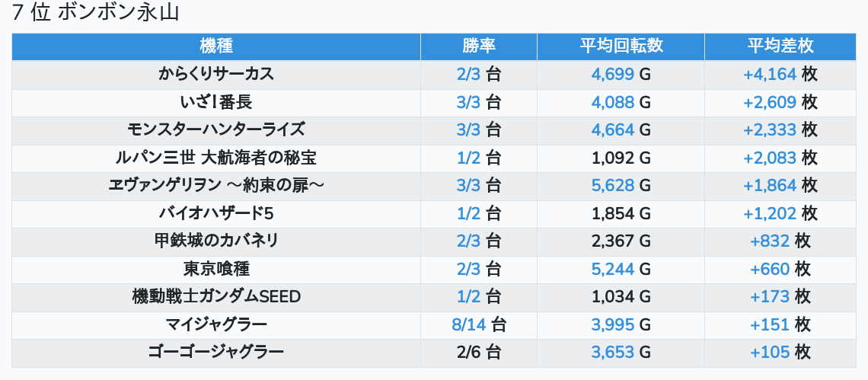Click the 平均回転数 column header
The image size is (868, 380).
click(x=621, y=46)
